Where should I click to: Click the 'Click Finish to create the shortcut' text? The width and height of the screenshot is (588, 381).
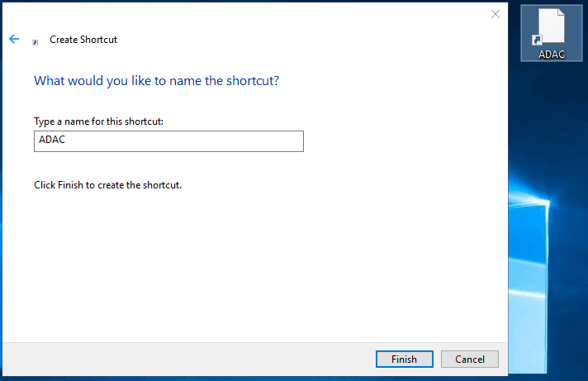(107, 185)
